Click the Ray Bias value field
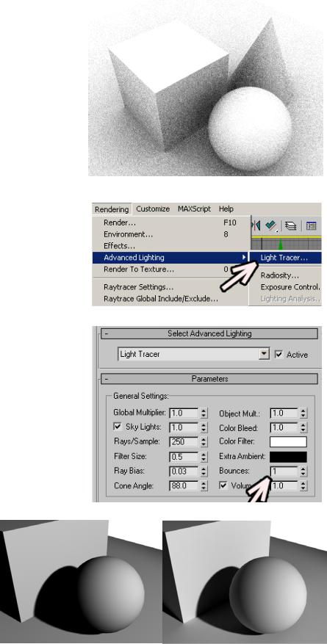The height and width of the screenshot is (644, 327). tap(184, 471)
